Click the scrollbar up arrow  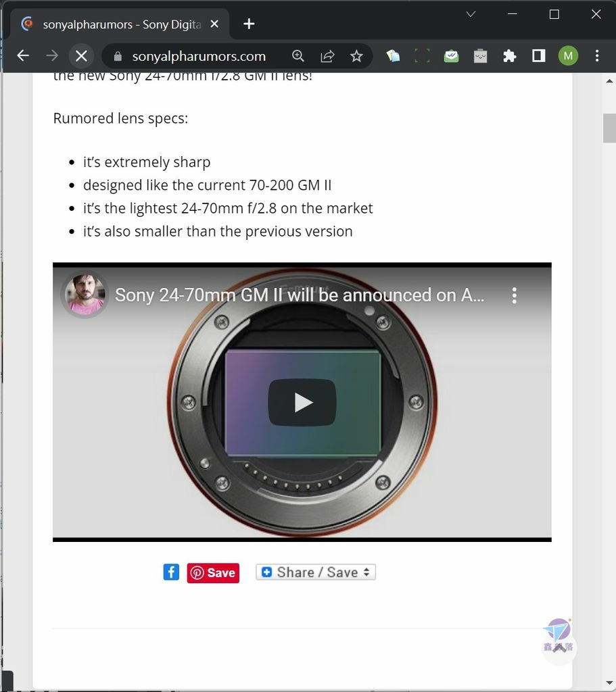tap(610, 81)
